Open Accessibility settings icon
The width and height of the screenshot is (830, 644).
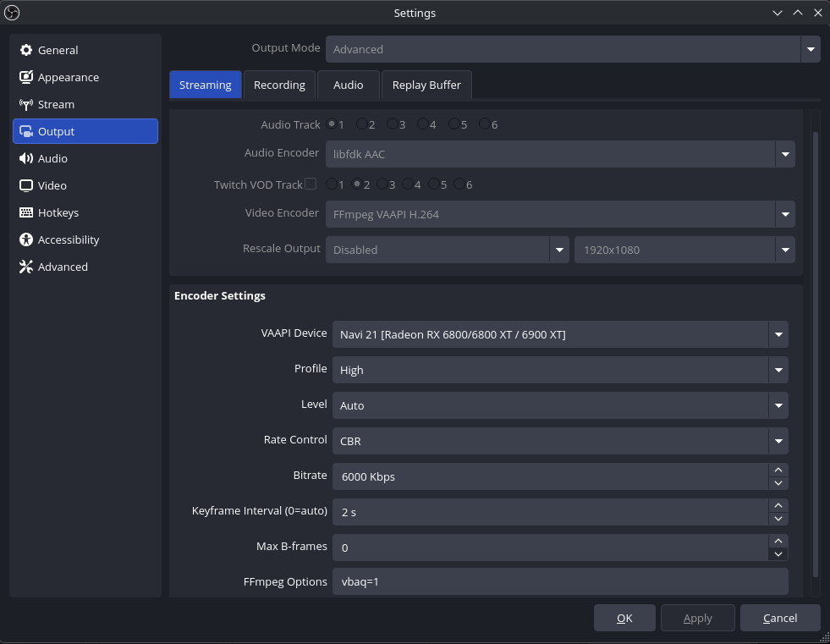(x=25, y=239)
